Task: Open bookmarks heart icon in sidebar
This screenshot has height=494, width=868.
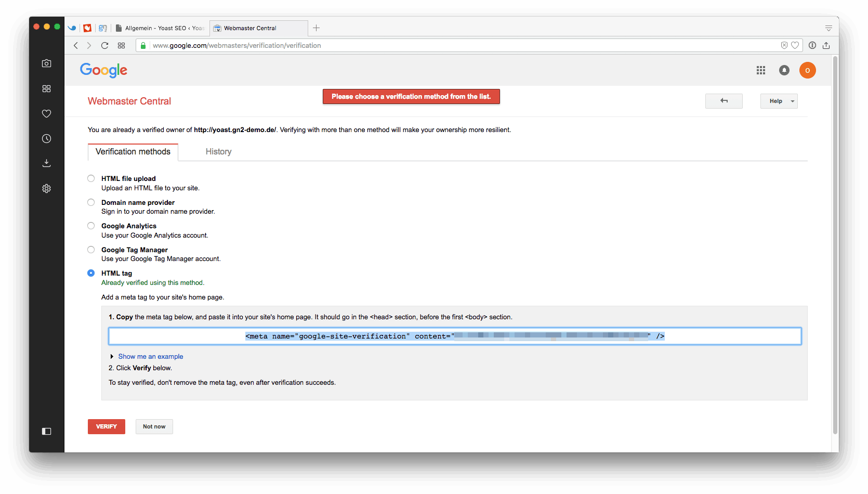Action: [x=46, y=113]
